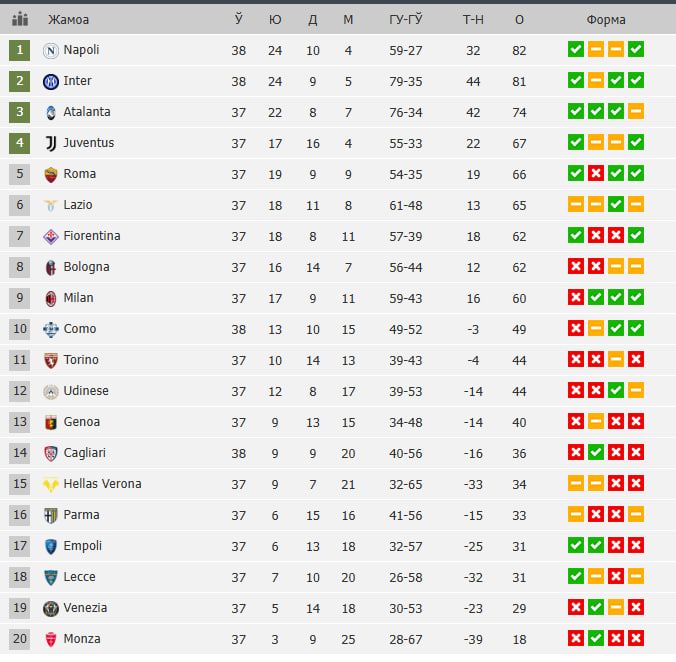Click the Roma club crest icon
676x662 pixels.
(51, 175)
